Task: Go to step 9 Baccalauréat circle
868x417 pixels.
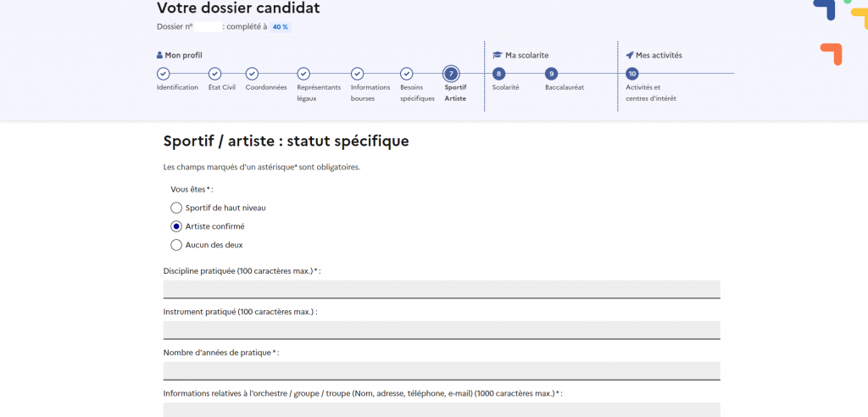Action: point(551,74)
